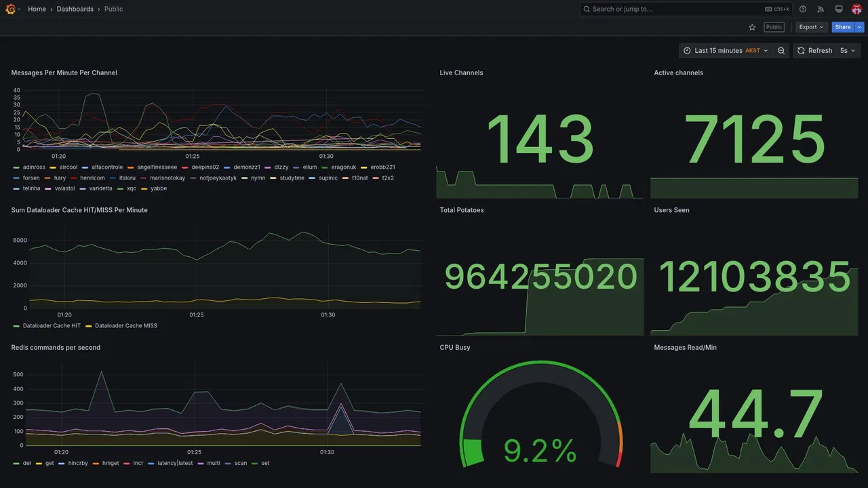The height and width of the screenshot is (488, 868).
Task: Click the Public badge button
Action: click(x=774, y=27)
